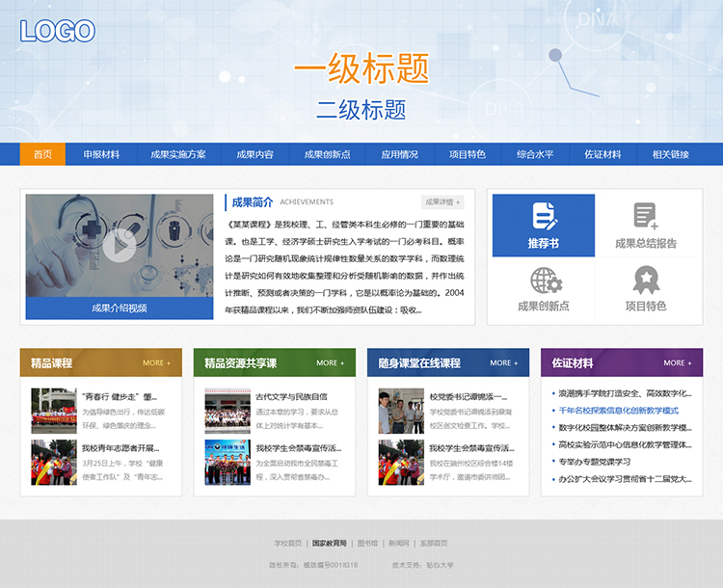Select 相关链接 in navigation bar
This screenshot has width=723, height=588.
pos(670,154)
